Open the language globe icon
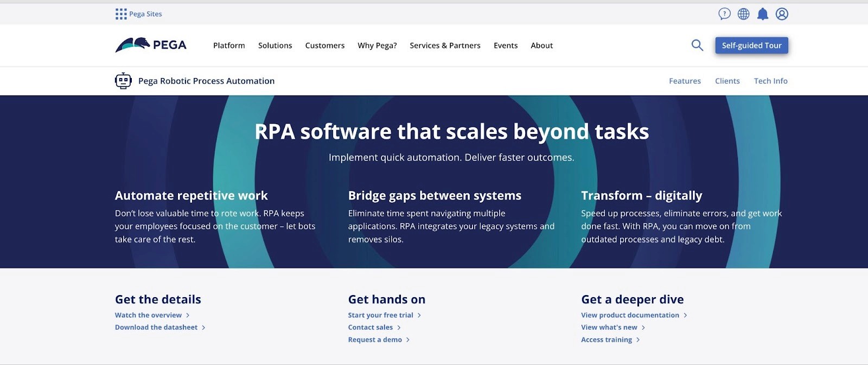Screen dimensions: 868x365 (743, 14)
